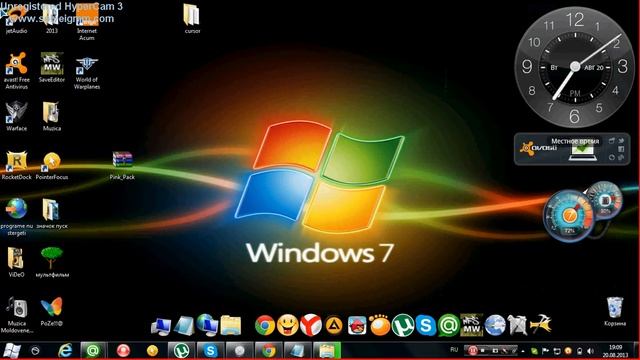Open the globe icon in the dock
Viewport: 640px width, 360px height.
click(495, 325)
